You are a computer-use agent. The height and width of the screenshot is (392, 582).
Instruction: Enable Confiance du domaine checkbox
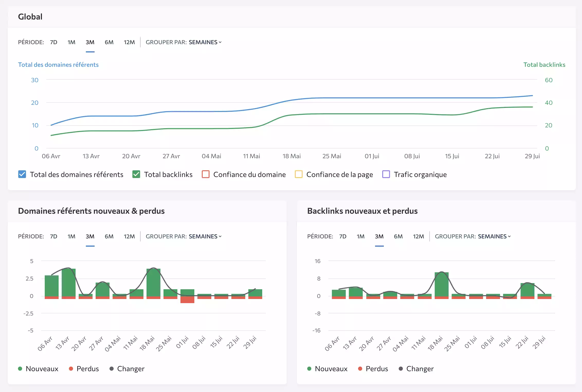pos(206,174)
